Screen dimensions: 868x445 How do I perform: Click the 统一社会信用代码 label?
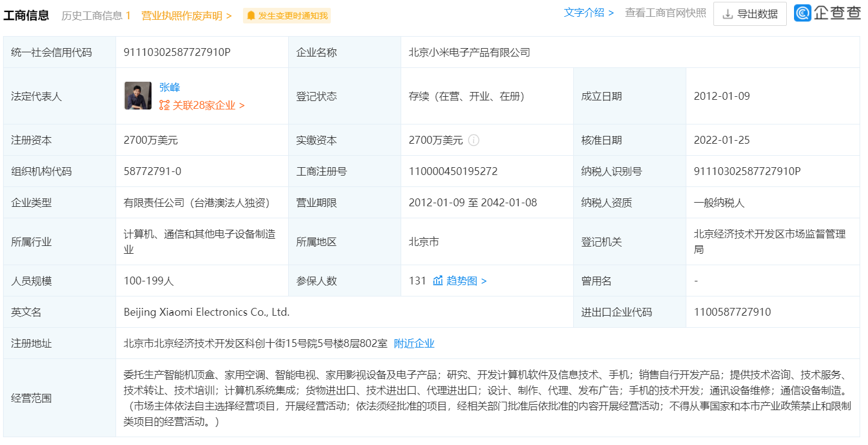click(52, 52)
